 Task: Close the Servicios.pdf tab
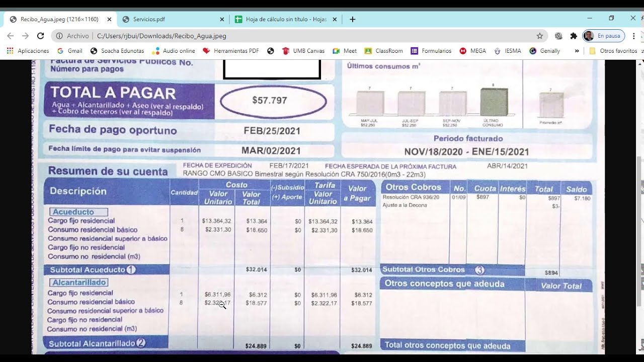point(222,19)
